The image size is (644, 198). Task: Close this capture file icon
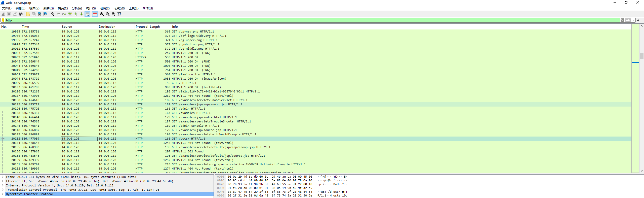pyautogui.click(x=39, y=14)
